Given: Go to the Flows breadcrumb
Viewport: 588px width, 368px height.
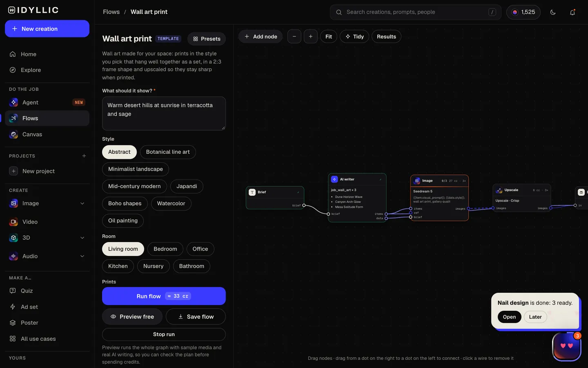Looking at the screenshot, I should pyautogui.click(x=111, y=12).
